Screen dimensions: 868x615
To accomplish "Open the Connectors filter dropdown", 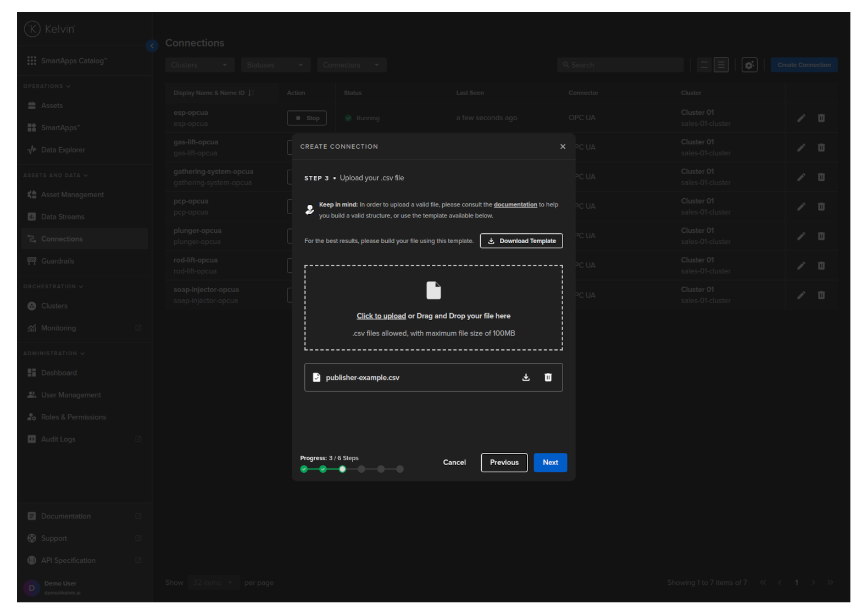I will click(351, 65).
